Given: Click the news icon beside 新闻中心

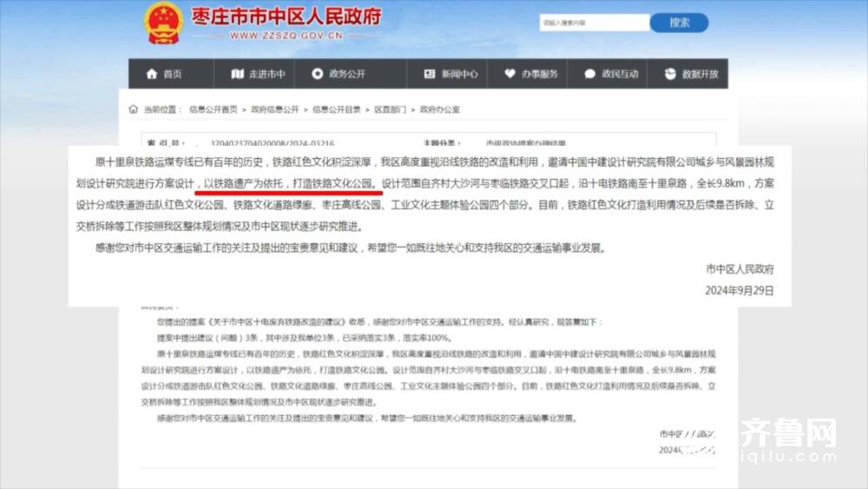Looking at the screenshot, I should tap(430, 74).
